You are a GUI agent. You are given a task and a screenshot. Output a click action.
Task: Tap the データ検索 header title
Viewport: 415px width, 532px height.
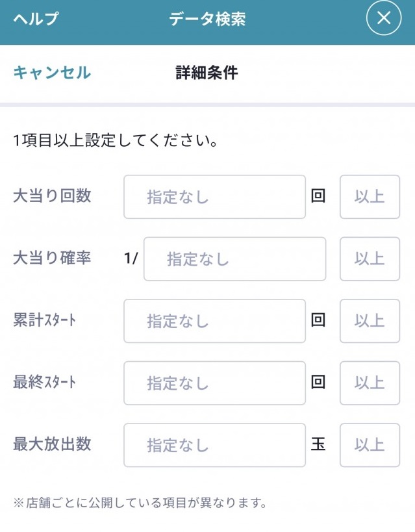coord(207,19)
